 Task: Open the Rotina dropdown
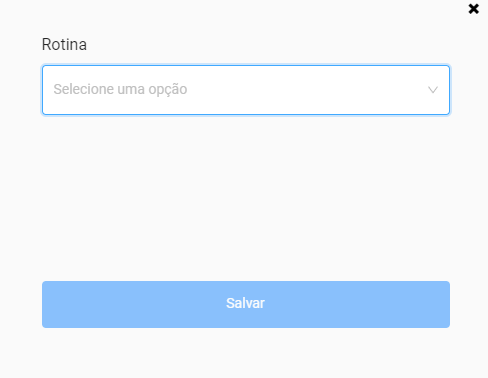[246, 90]
